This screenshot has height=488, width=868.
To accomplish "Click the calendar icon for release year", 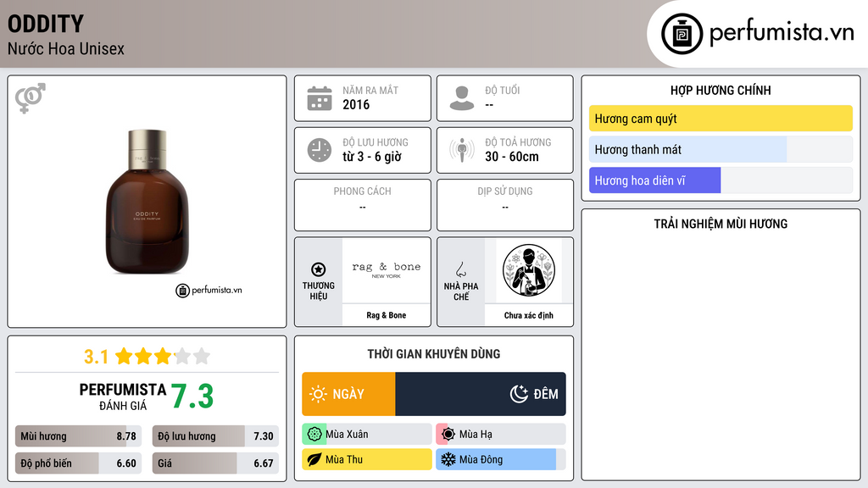I will point(320,98).
